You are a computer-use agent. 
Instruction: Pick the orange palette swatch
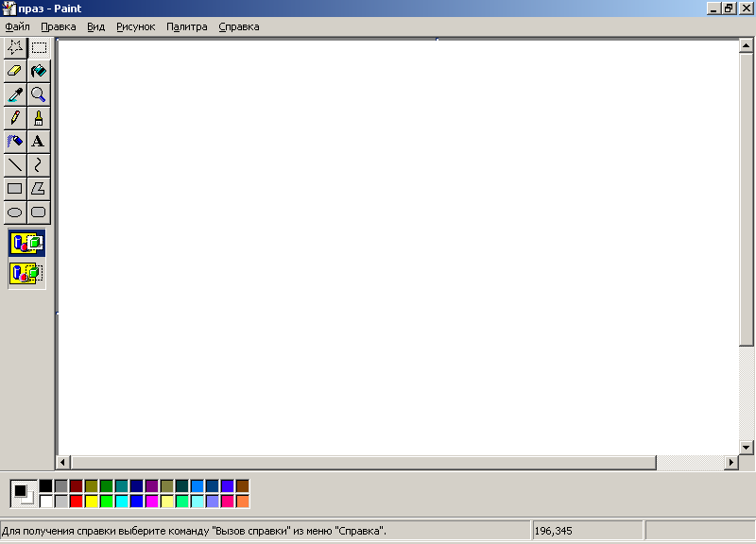[x=243, y=501]
